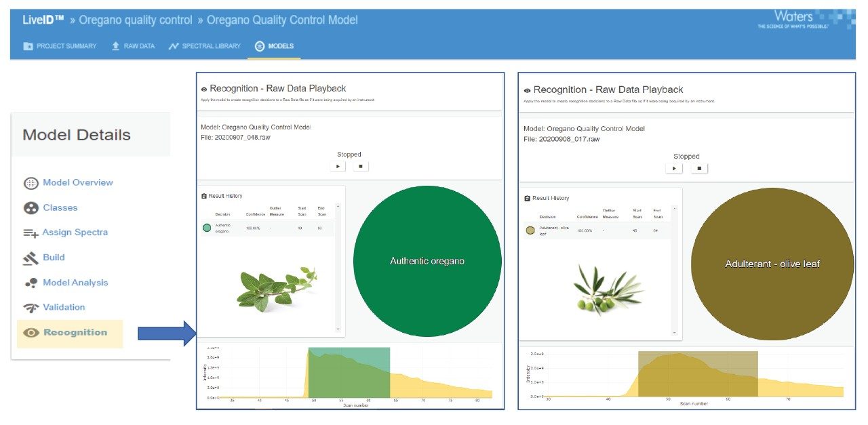This screenshot has width=868, height=425.
Task: Click the Validation signal icon
Action: pos(31,308)
